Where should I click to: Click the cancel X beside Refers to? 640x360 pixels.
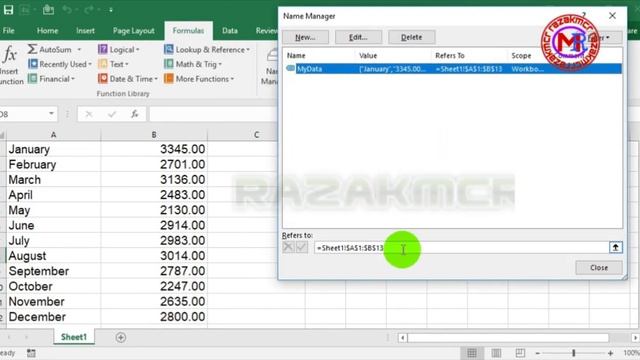coord(288,247)
